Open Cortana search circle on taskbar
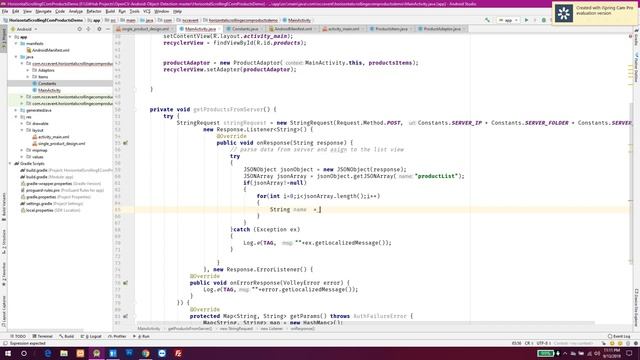The image size is (640, 360). click(x=24, y=353)
